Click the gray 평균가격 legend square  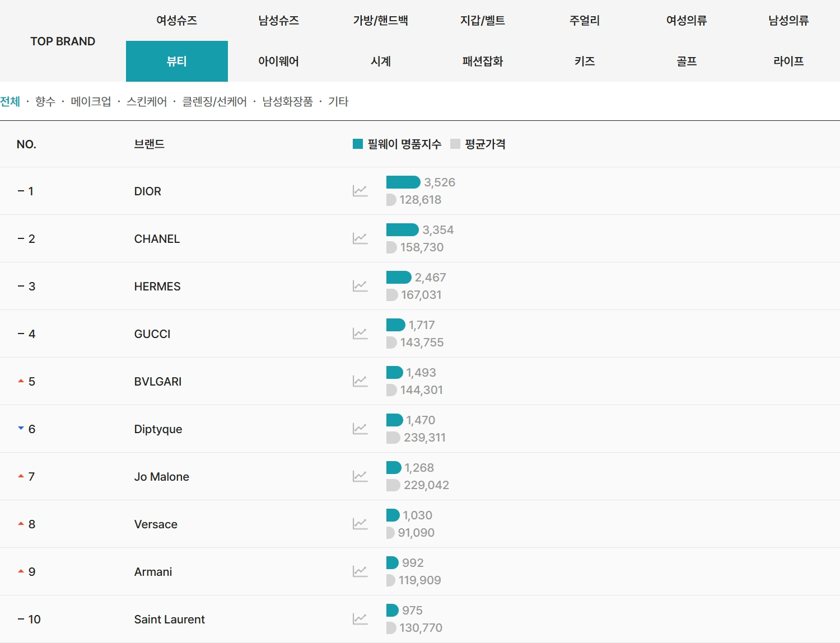click(x=455, y=144)
